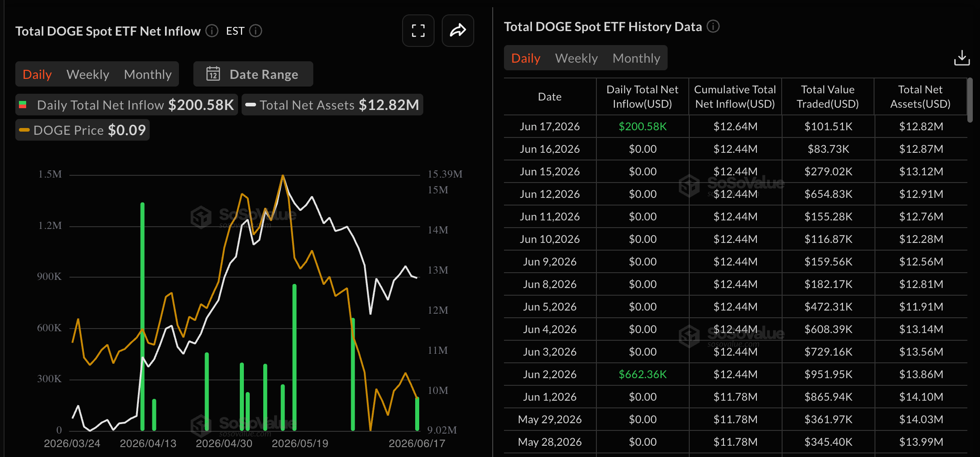Toggle Daily Total Net Inflow series legend
The image size is (980, 457).
[x=127, y=105]
